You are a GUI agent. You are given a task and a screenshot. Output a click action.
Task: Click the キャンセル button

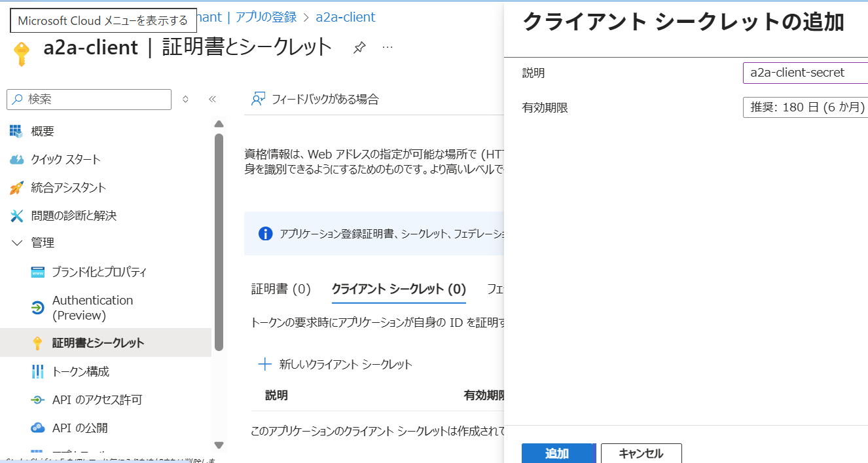642,453
